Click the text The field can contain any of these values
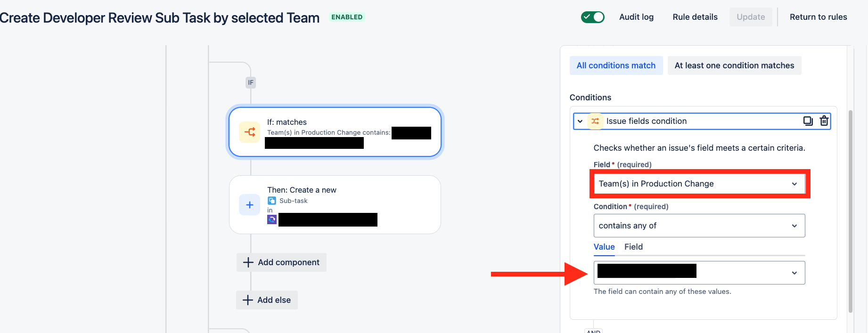The width and height of the screenshot is (868, 333). pos(663,292)
